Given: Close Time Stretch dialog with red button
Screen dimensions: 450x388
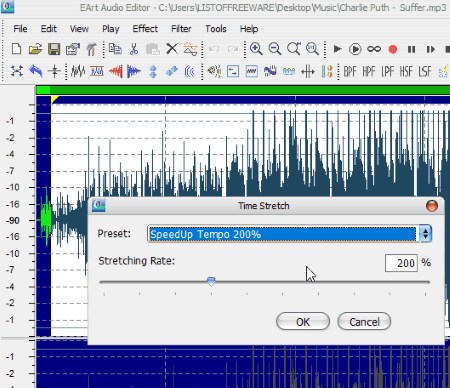Looking at the screenshot, I should [432, 206].
